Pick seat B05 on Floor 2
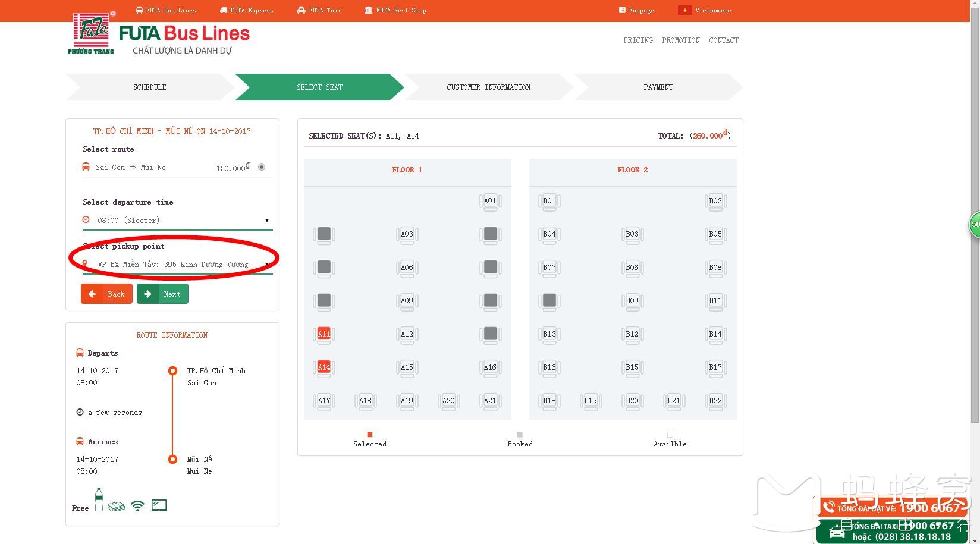 pos(715,234)
